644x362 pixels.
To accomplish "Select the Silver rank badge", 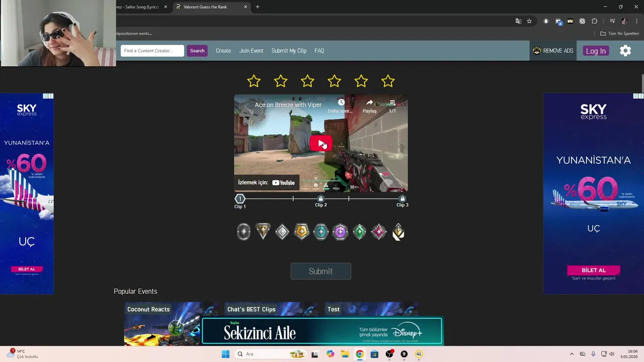I will pyautogui.click(x=282, y=232).
